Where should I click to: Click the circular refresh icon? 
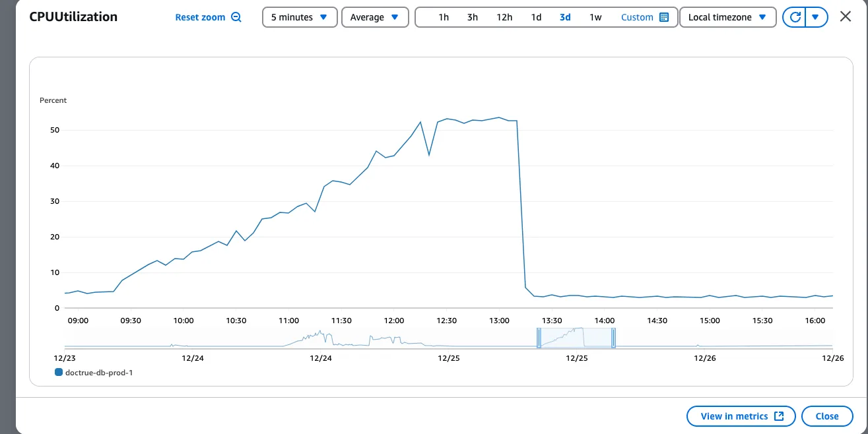pos(794,17)
